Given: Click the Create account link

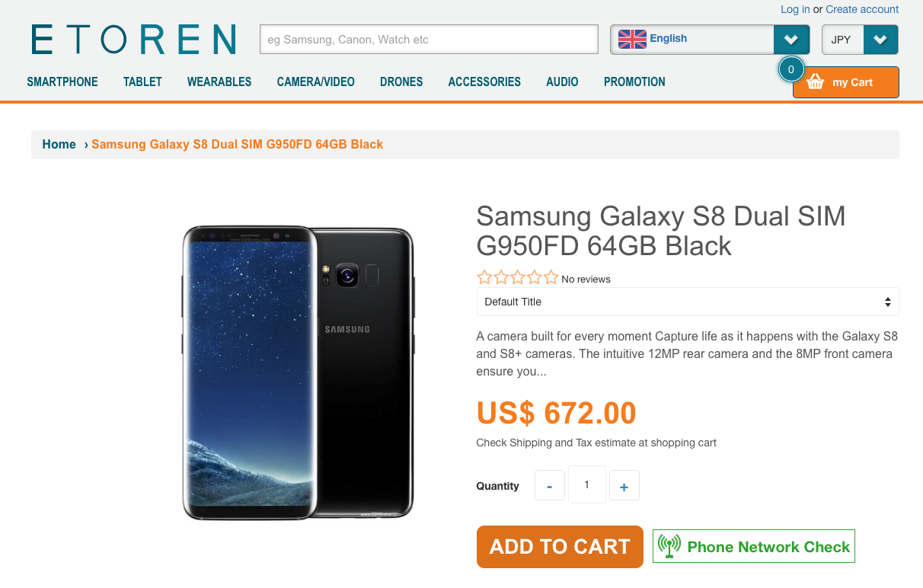Looking at the screenshot, I should click(862, 9).
